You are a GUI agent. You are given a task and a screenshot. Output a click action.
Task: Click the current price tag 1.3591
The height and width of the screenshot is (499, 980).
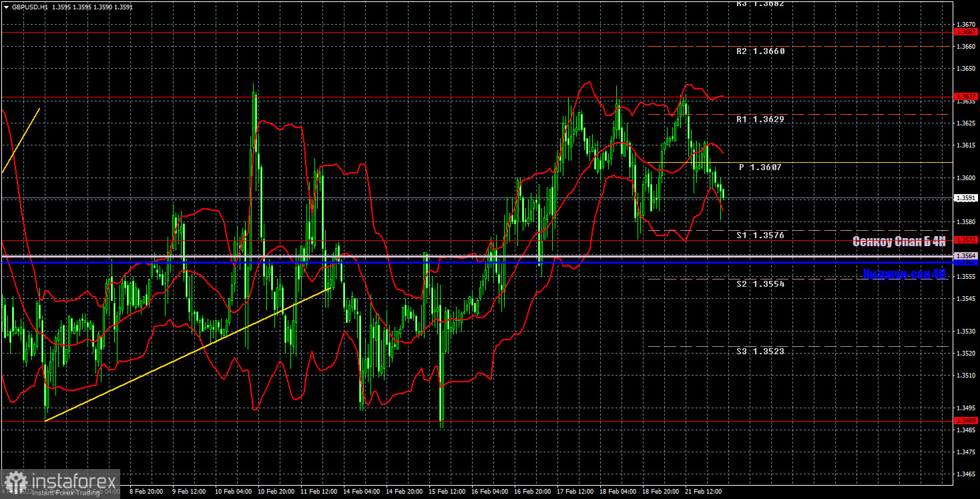(x=966, y=197)
